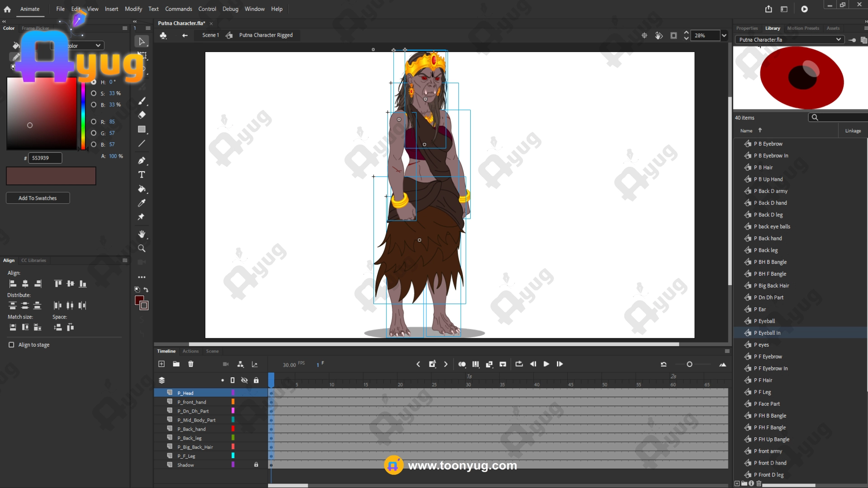Viewport: 868px width, 488px height.
Task: Delete the selected timeline layer
Action: (191, 364)
